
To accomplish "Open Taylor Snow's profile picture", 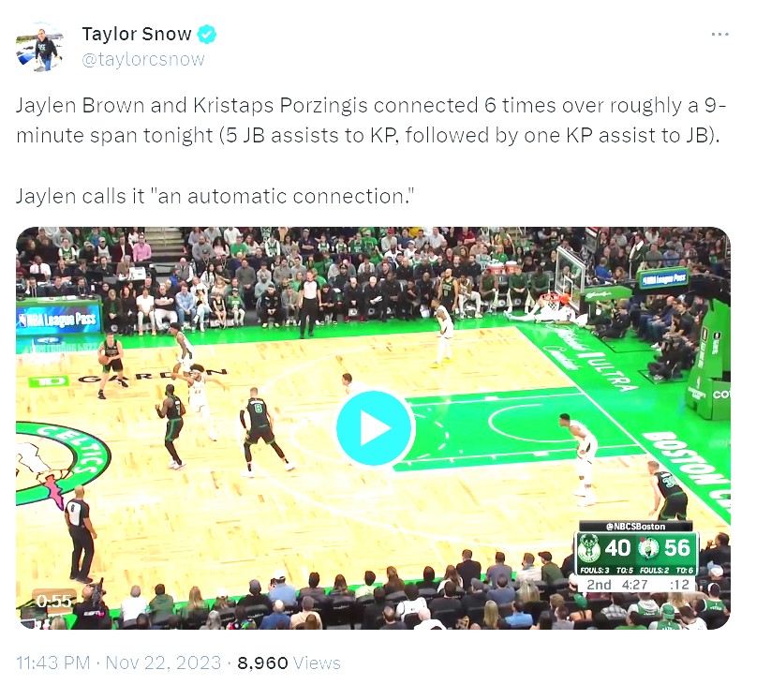I will pyautogui.click(x=40, y=48).
